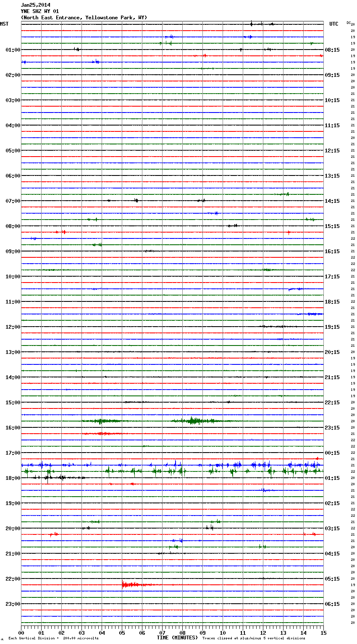Select the '21:00' MST time label
The image size is (357, 644).
(x=13, y=554)
